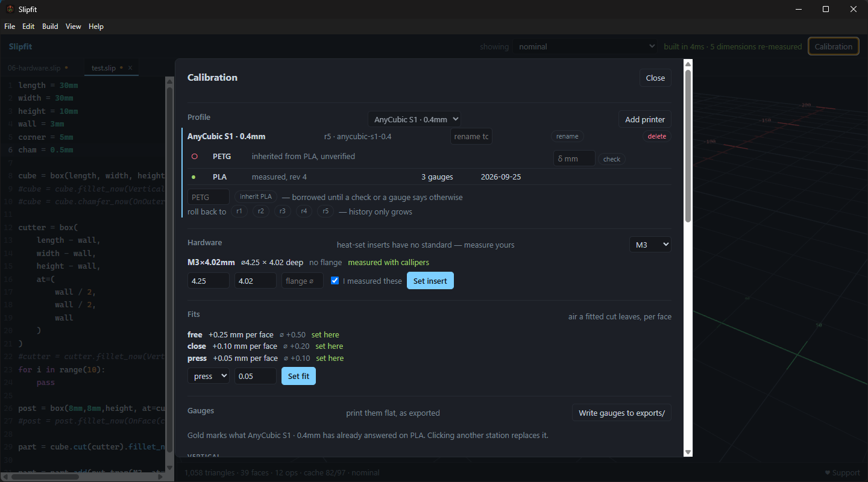Click the delete profile button
This screenshot has width=868, height=482.
[657, 136]
